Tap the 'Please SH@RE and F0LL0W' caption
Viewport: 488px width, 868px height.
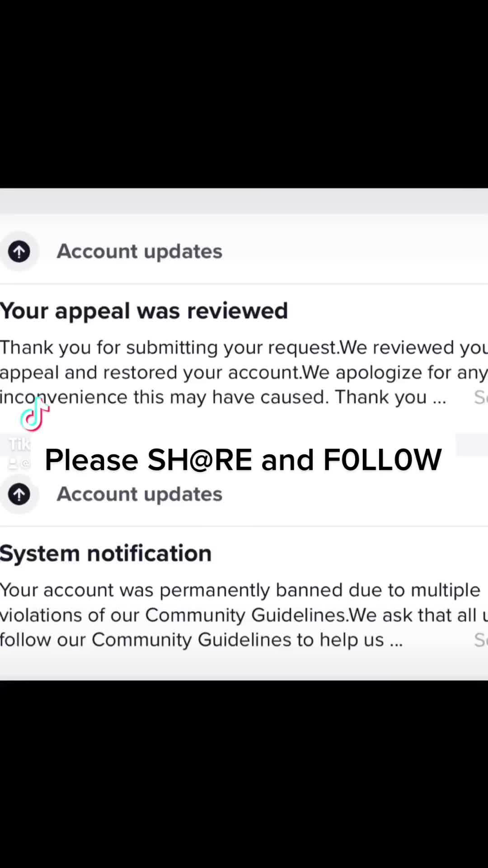click(x=243, y=460)
